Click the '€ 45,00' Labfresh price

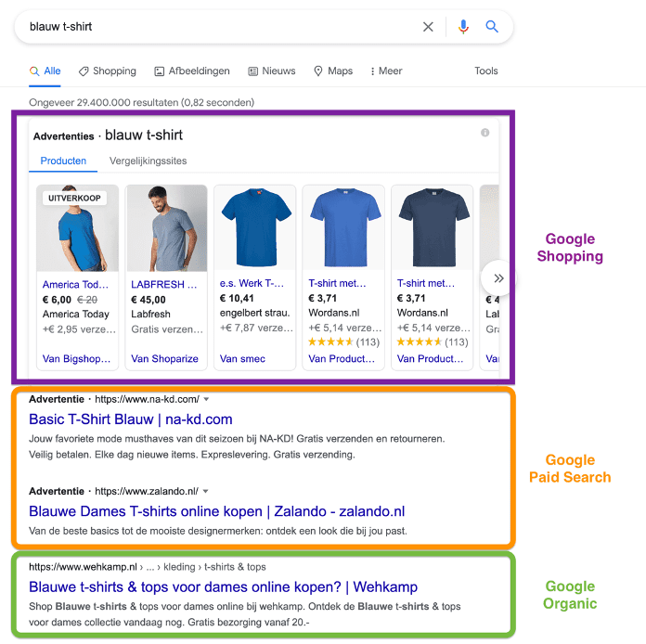pyautogui.click(x=149, y=300)
